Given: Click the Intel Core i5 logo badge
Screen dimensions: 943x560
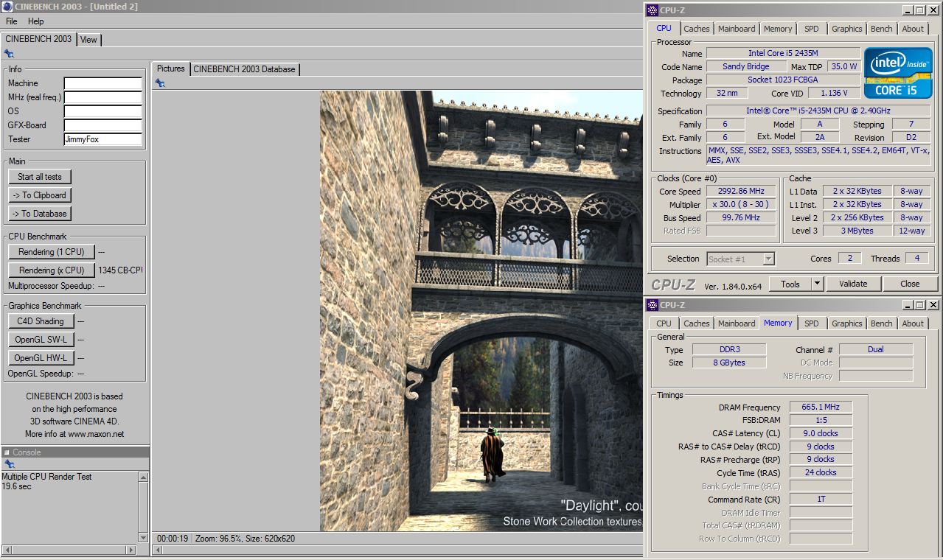Looking at the screenshot, I should (898, 72).
